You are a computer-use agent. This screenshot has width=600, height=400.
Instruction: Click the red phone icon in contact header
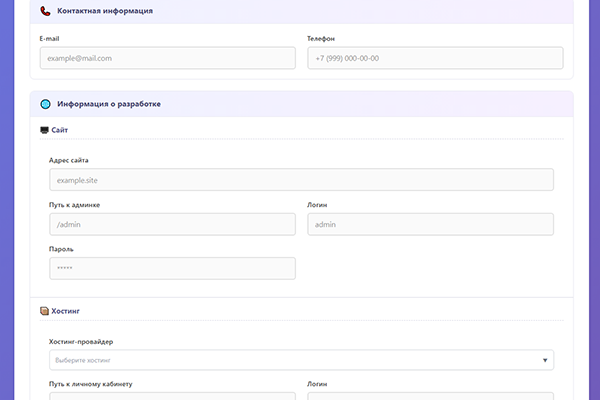[45, 11]
